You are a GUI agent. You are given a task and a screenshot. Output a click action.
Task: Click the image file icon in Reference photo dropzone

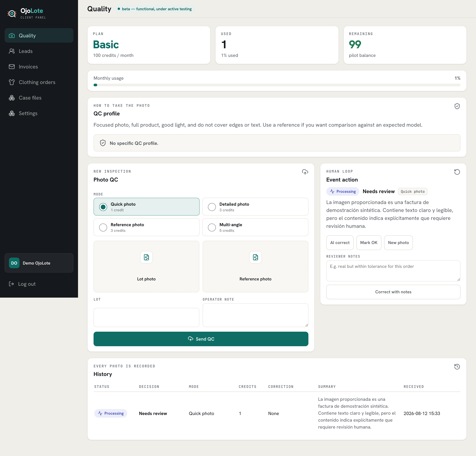(256, 257)
